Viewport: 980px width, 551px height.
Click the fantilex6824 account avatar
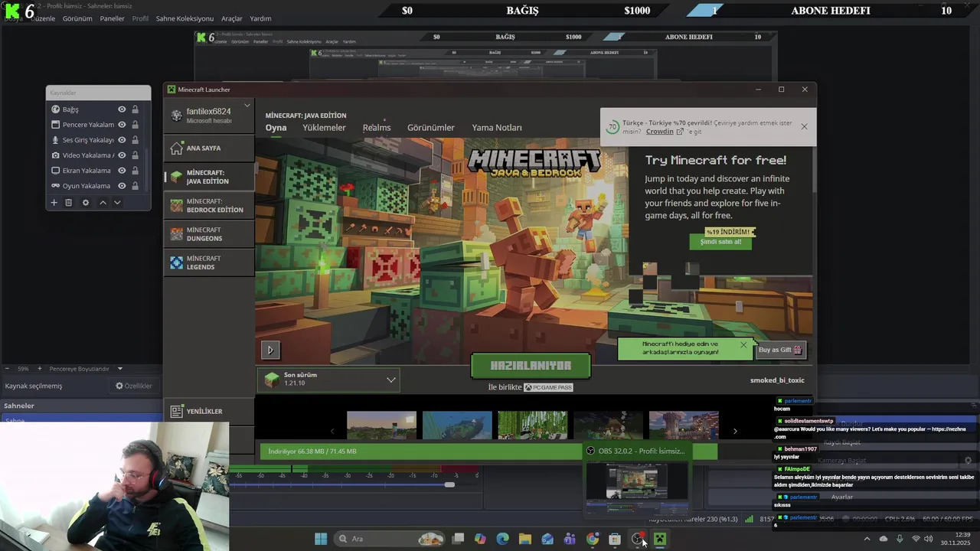[177, 116]
